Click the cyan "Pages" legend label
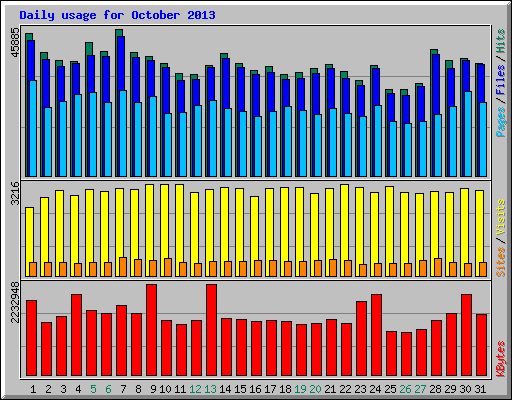The width and height of the screenshot is (512, 400). point(500,122)
